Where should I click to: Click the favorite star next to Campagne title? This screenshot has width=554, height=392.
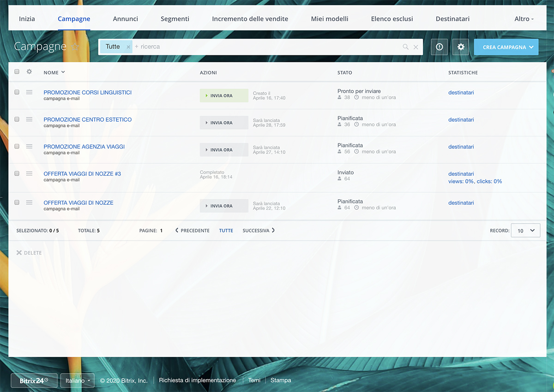click(76, 47)
